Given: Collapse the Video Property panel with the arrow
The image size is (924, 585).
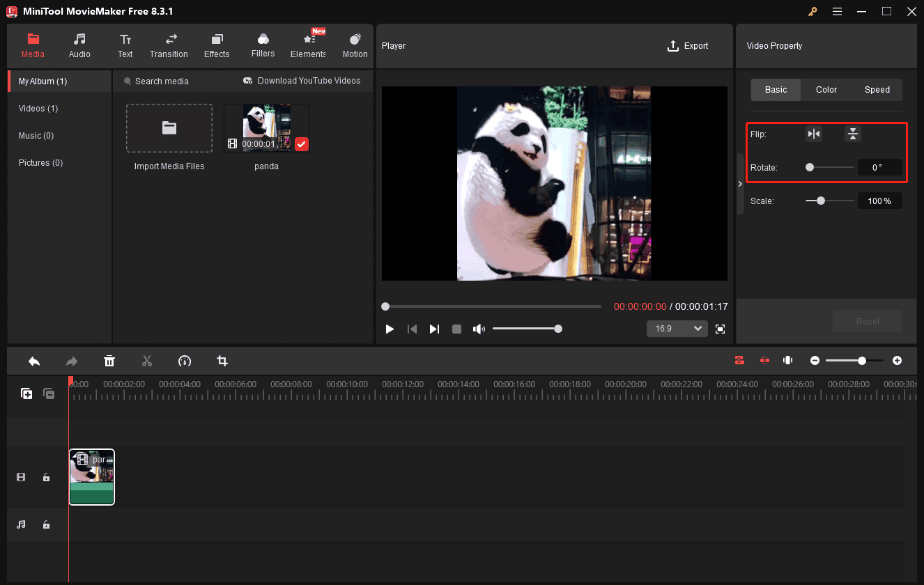Looking at the screenshot, I should click(x=740, y=184).
